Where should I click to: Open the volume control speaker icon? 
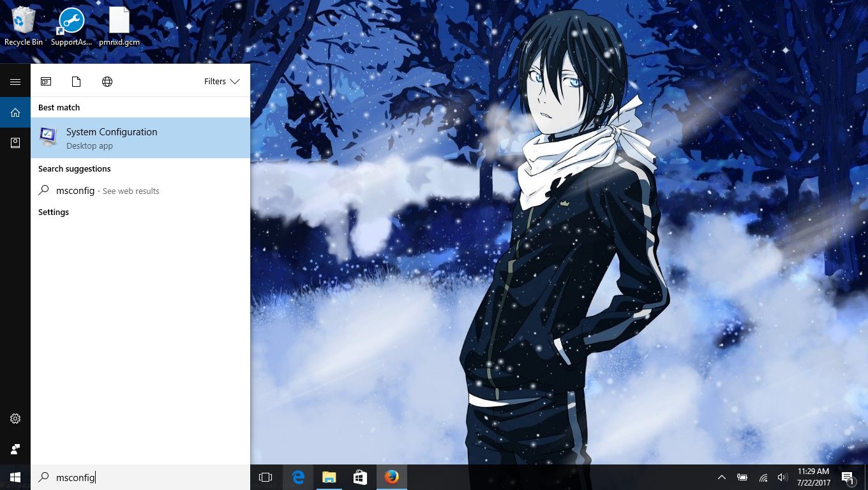click(782, 477)
